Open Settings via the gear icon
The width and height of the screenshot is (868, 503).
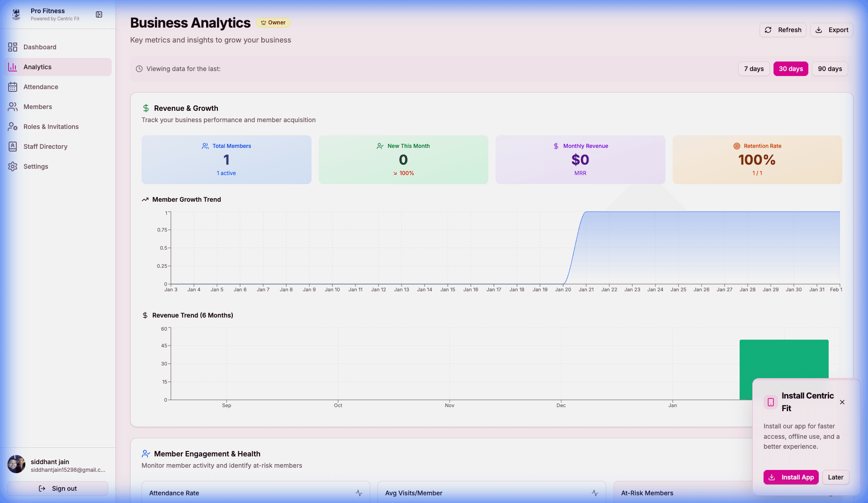[x=13, y=166]
